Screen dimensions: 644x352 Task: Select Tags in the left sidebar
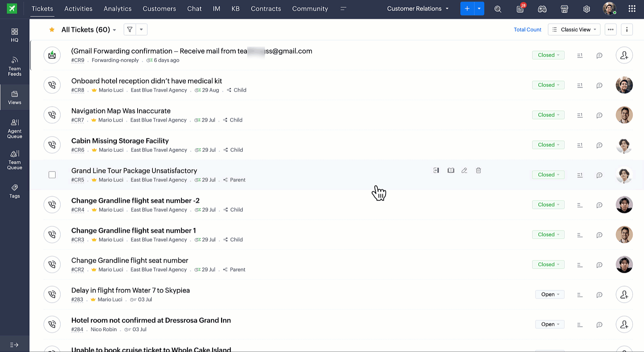coord(15,191)
